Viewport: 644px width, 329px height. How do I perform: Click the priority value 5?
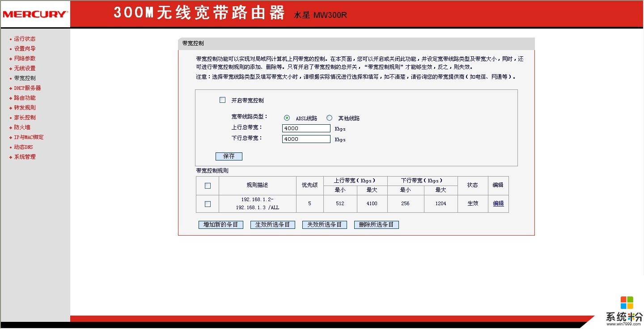[x=309, y=203]
